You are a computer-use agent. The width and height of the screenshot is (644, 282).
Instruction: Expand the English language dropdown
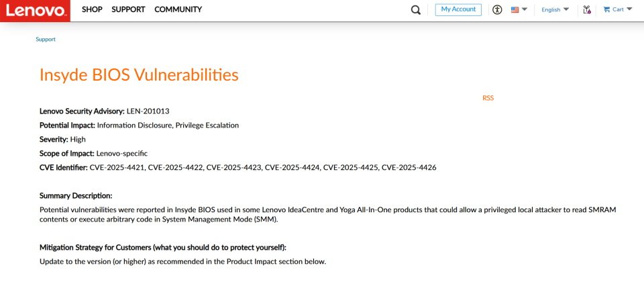(x=555, y=9)
